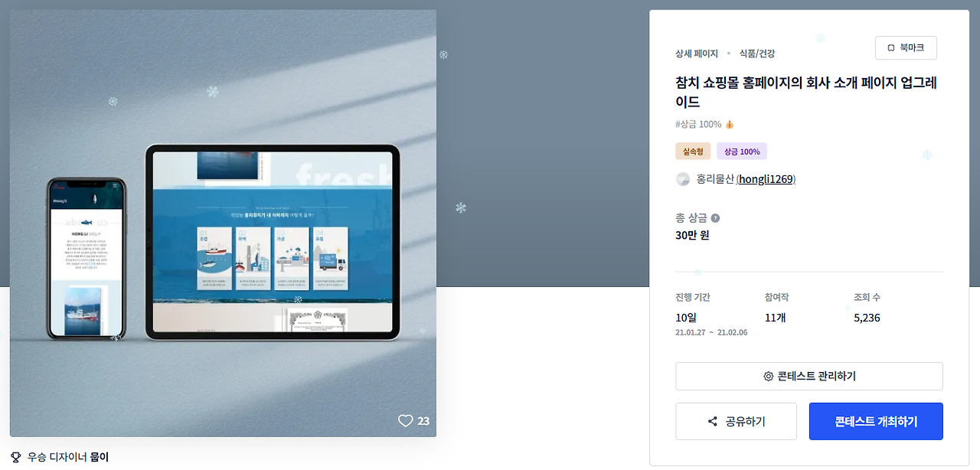
Task: Click the purple 상금 100% tag badge
Action: (742, 152)
